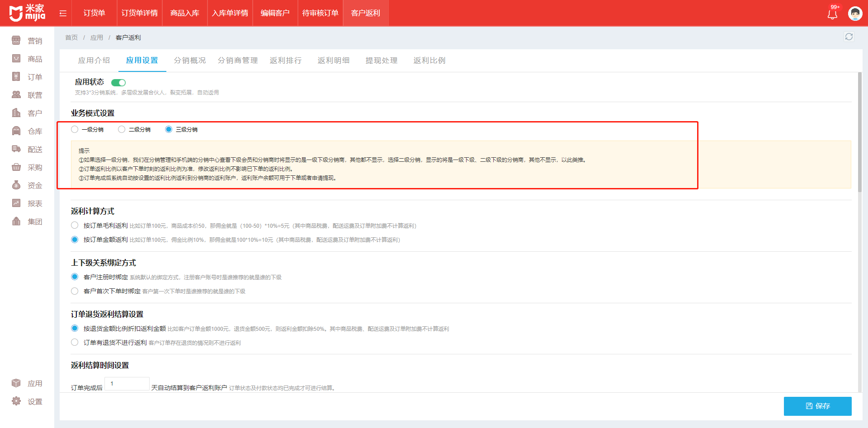Screen dimensions: 868x428
Task: Open the 资金 funds sidebar icon
Action: coord(16,185)
